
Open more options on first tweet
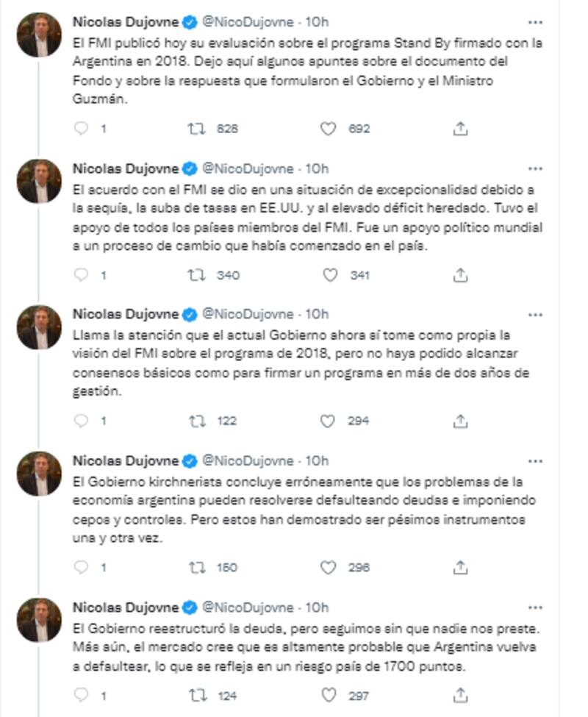point(536,22)
